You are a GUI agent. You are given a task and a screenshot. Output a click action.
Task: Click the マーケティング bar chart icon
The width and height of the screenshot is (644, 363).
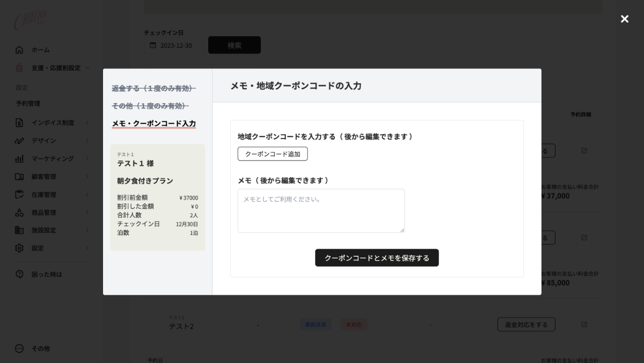(x=19, y=158)
